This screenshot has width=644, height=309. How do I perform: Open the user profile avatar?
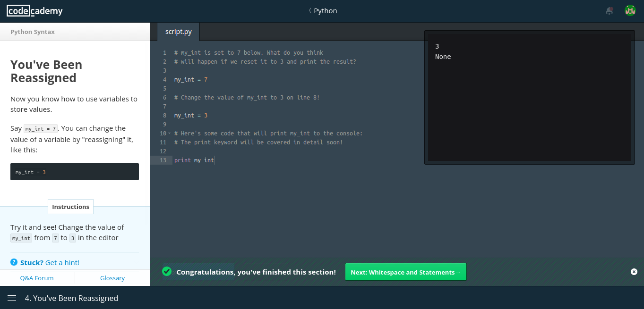tap(630, 11)
